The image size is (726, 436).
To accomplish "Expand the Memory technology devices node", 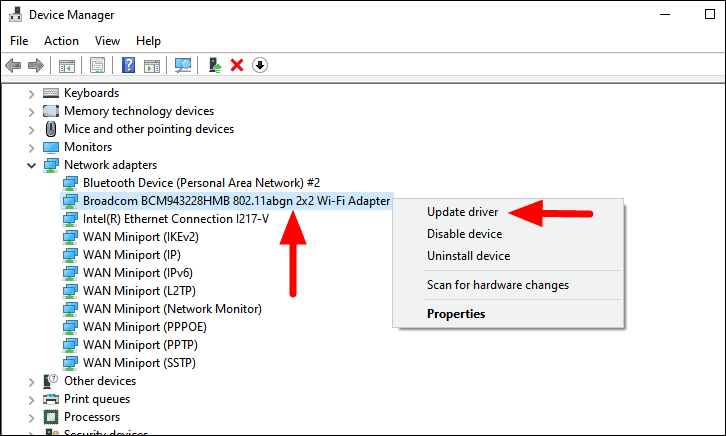I will pyautogui.click(x=31, y=112).
